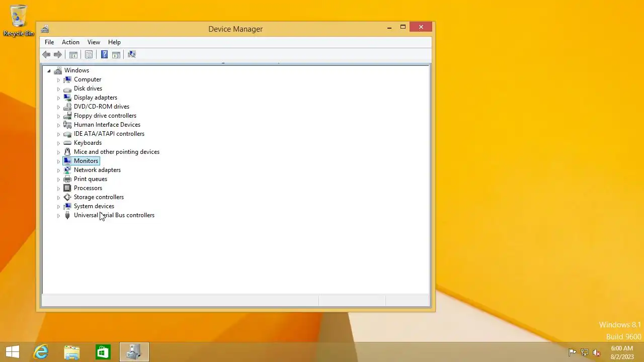Click the Monitors category icon
The image size is (644, 362).
(67, 161)
